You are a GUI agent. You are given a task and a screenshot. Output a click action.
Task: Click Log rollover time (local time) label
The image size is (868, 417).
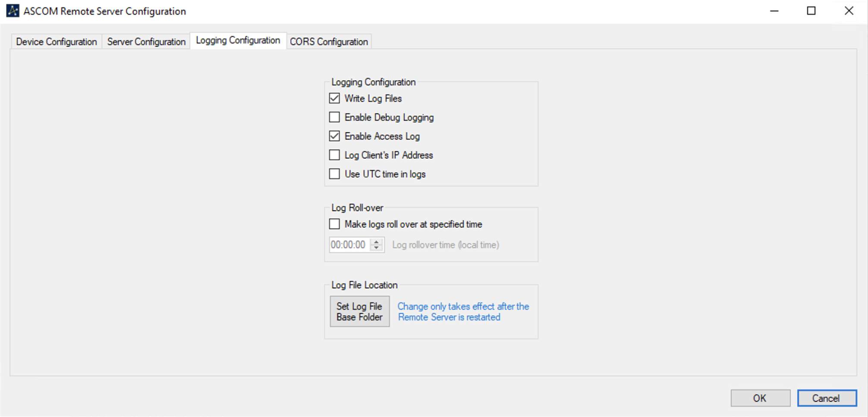[x=446, y=245]
